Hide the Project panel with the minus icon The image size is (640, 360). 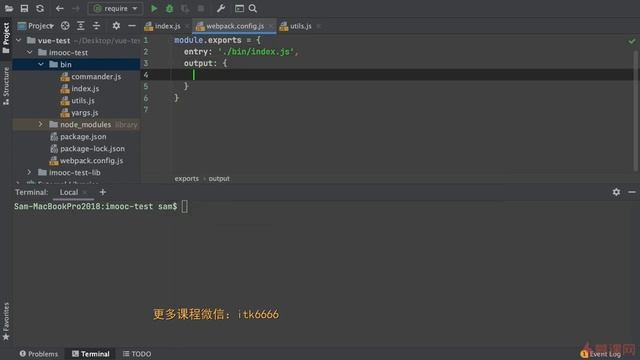click(x=131, y=26)
